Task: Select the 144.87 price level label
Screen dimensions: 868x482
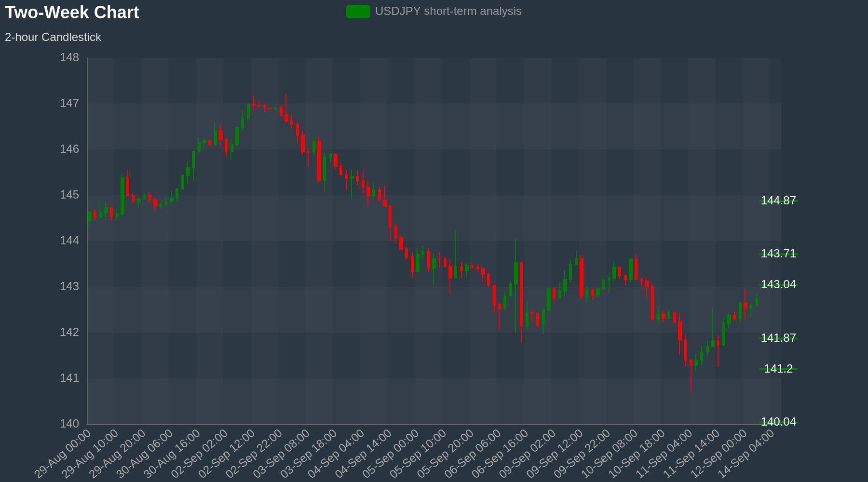Action: point(778,201)
